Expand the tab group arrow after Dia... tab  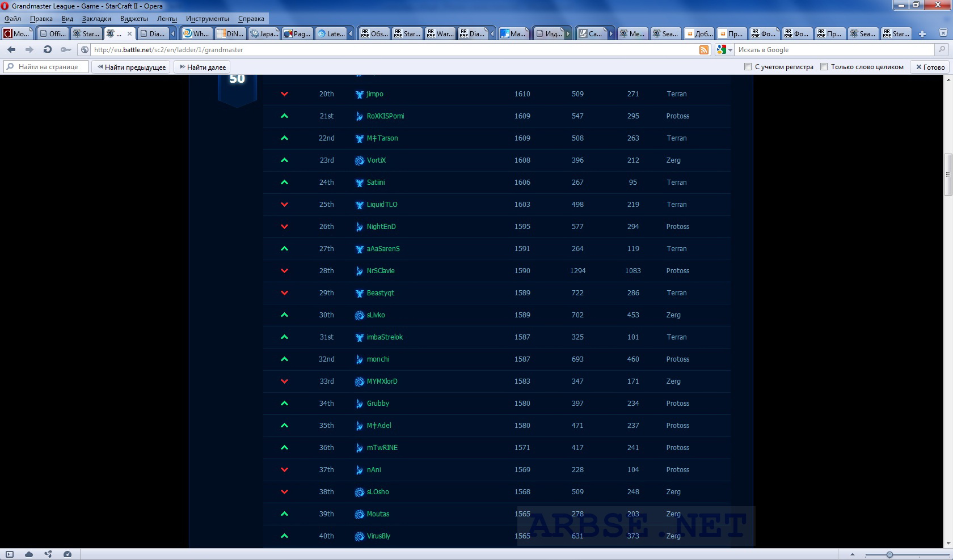[x=173, y=34]
